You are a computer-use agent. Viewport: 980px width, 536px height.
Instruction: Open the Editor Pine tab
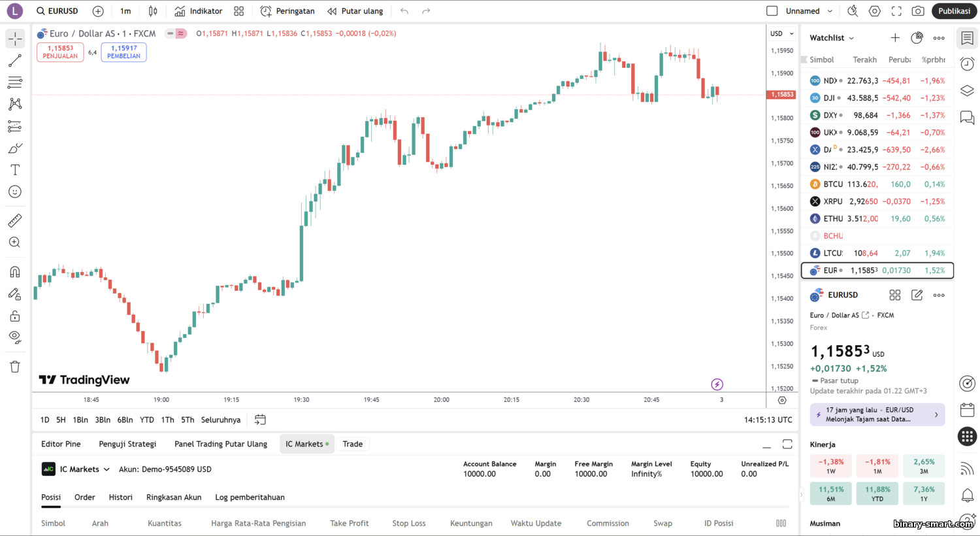61,444
